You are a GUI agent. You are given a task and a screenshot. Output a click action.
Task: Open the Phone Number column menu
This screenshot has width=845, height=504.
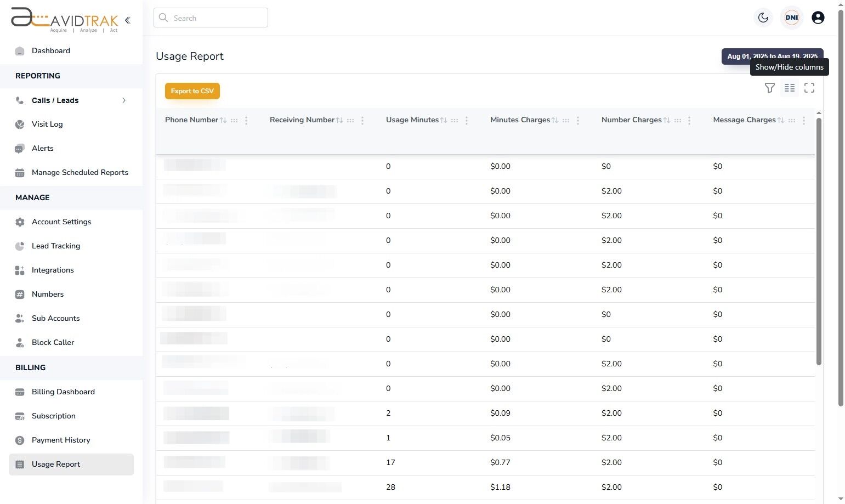coord(246,120)
